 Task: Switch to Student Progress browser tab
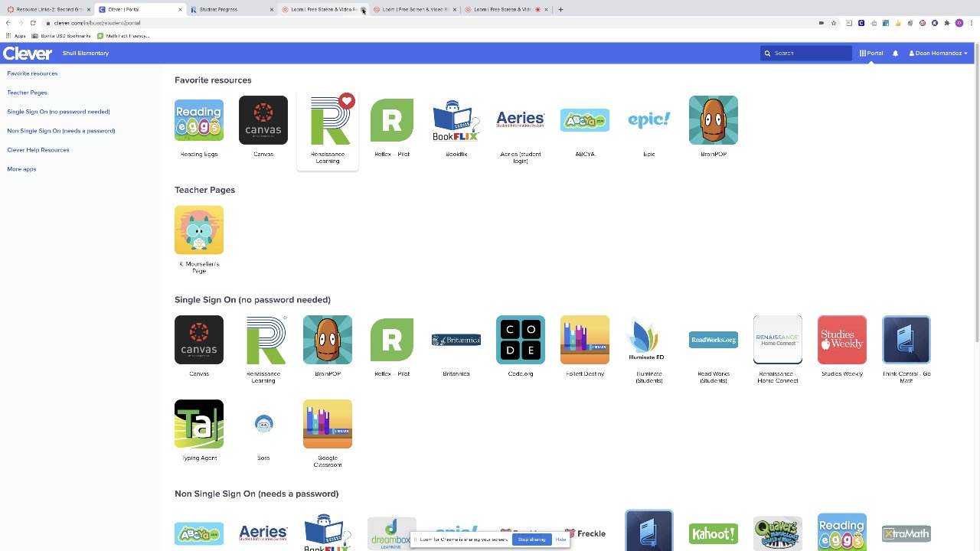click(x=230, y=9)
